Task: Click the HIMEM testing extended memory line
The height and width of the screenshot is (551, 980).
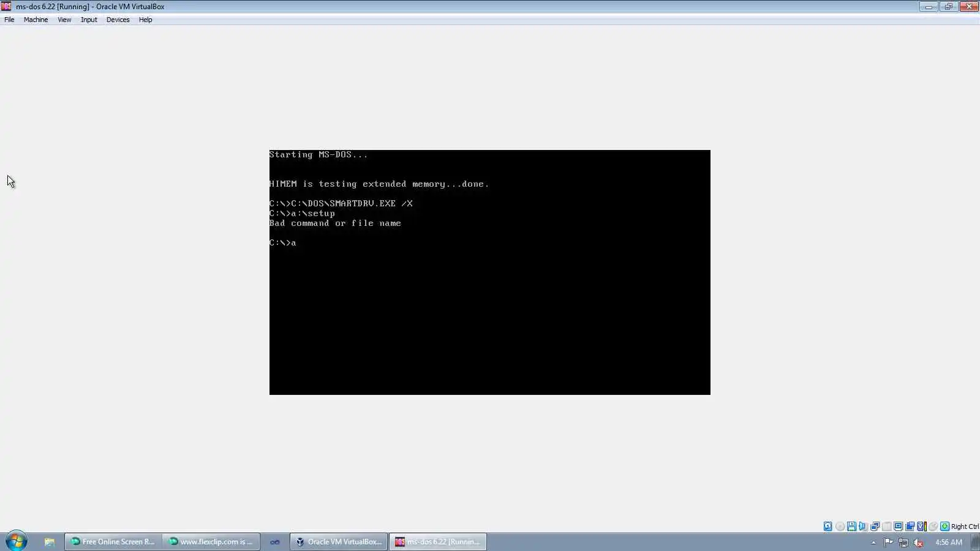Action: click(x=379, y=184)
